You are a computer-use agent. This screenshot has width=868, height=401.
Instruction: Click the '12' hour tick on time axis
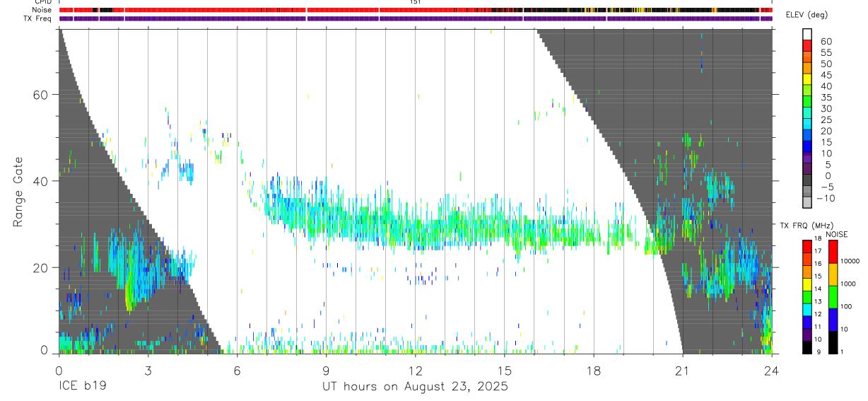click(x=416, y=370)
